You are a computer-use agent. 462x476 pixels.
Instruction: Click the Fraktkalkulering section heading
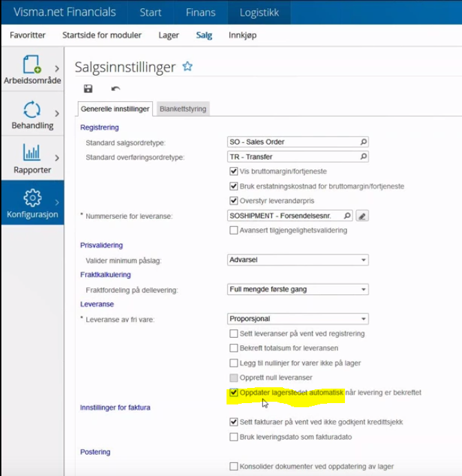(105, 274)
